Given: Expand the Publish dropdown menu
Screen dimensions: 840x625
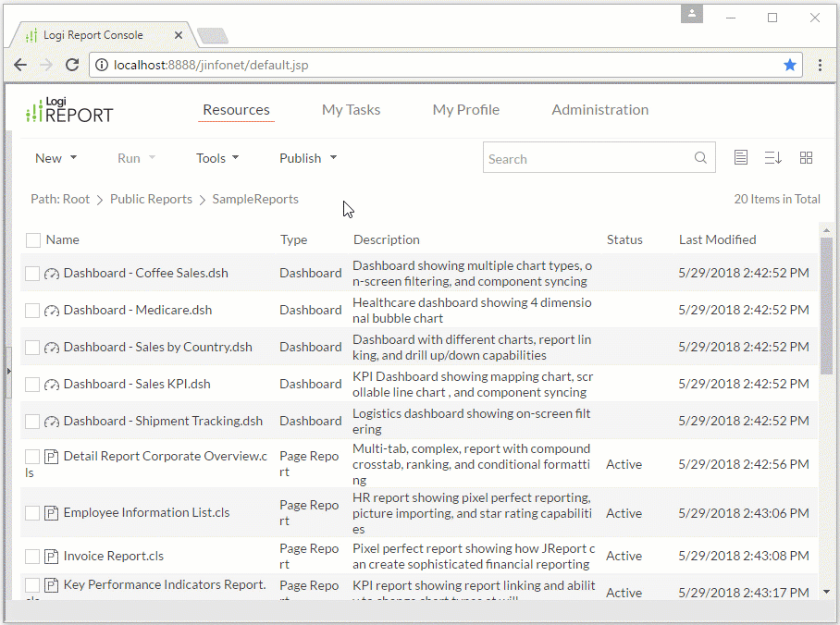Looking at the screenshot, I should [308, 158].
